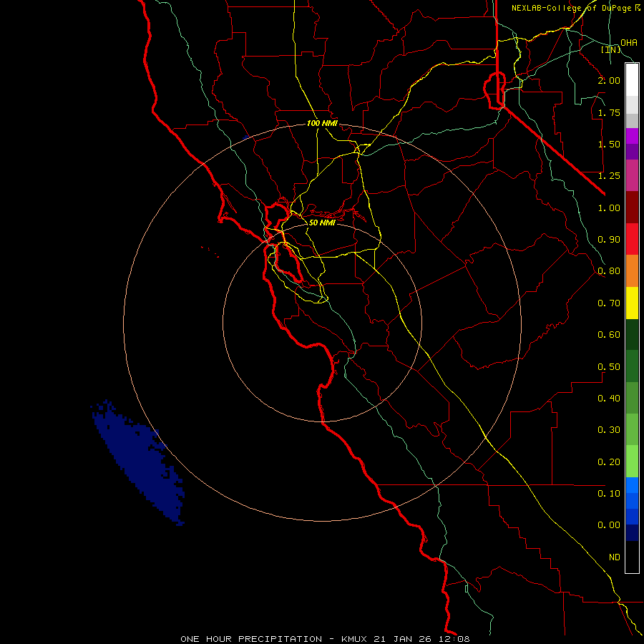Click the '0.80' legend value
The width and height of the screenshot is (644, 644).
[609, 271]
